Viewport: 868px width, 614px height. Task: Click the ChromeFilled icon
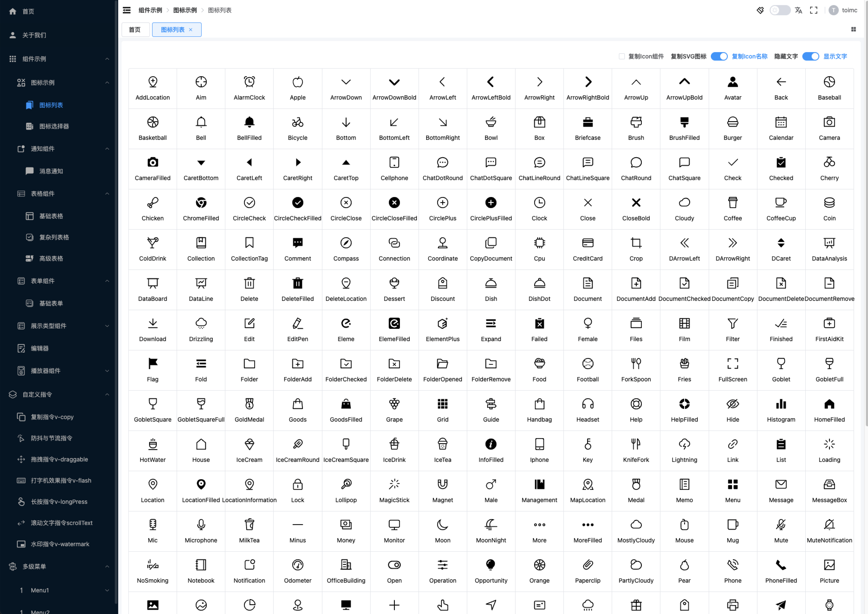pos(201,203)
